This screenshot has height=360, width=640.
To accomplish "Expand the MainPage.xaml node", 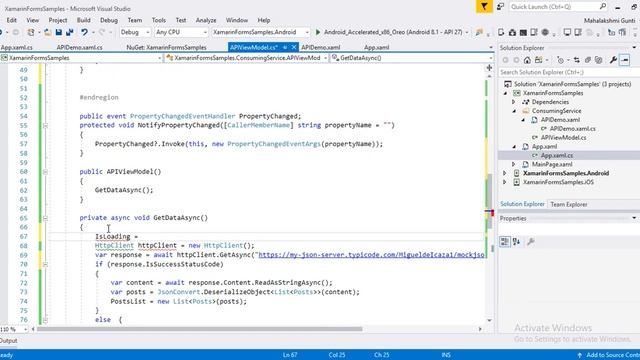I will [514, 164].
